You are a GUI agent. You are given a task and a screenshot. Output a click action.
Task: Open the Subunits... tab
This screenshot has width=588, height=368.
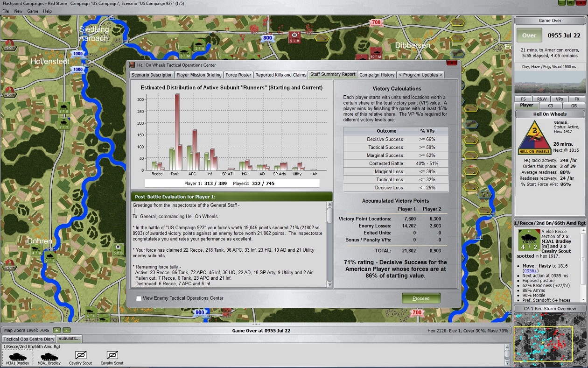click(70, 339)
